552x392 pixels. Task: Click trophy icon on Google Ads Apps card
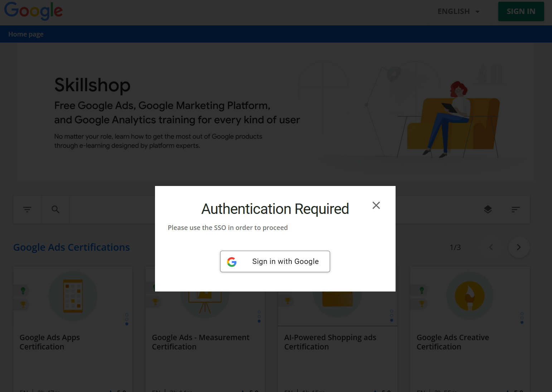[x=23, y=304]
